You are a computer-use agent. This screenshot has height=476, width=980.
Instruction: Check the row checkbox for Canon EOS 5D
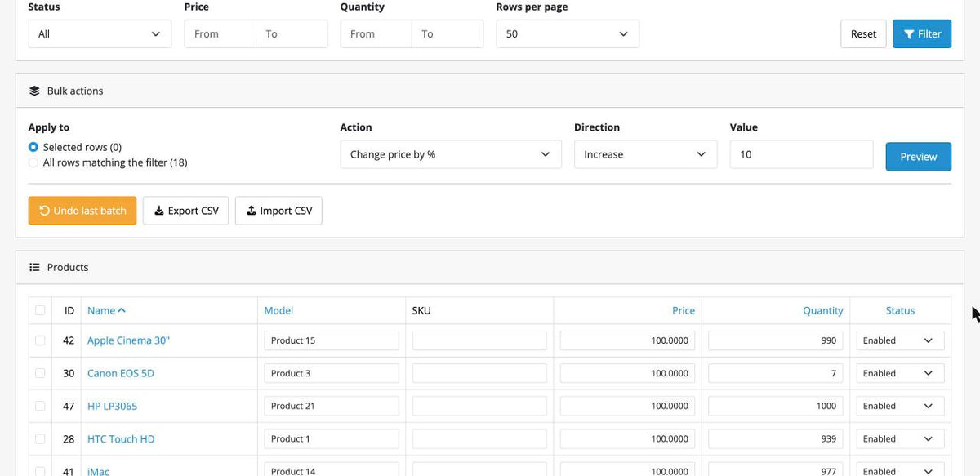click(x=40, y=373)
